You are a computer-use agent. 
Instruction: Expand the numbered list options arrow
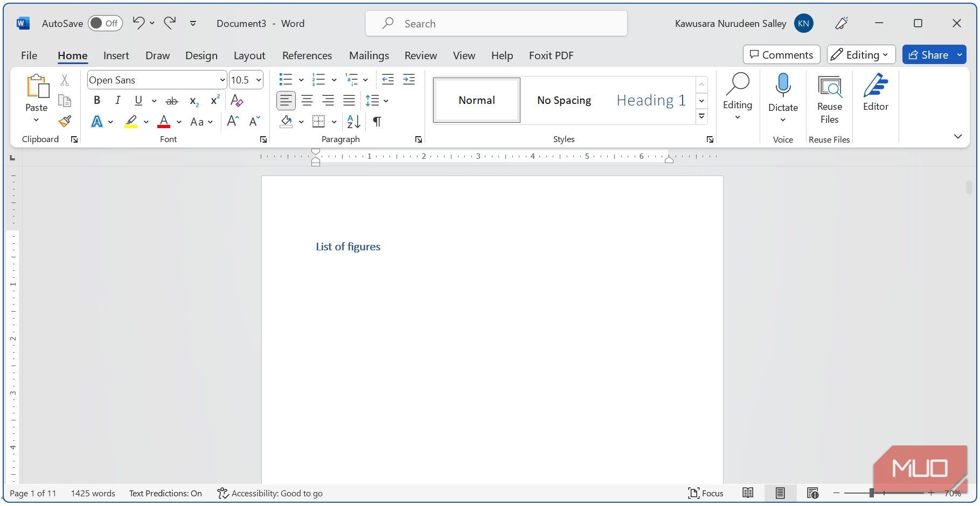tap(334, 80)
